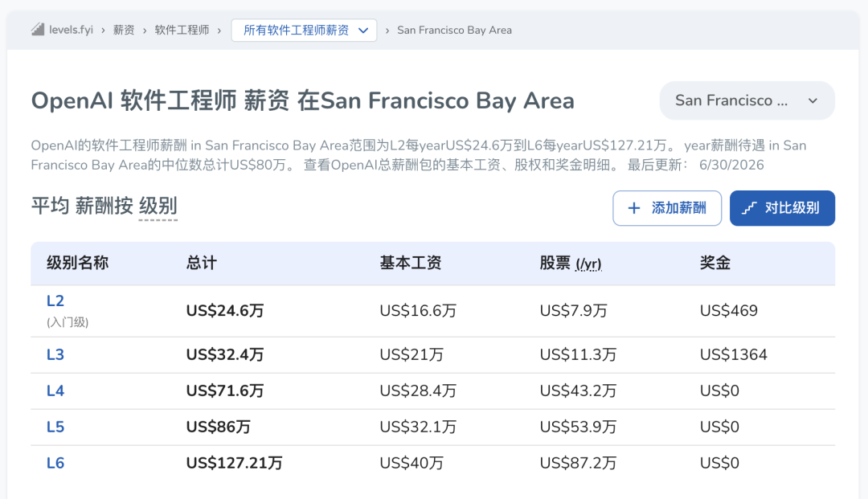Open the 软件工程师 breadcrumb link

(x=182, y=30)
